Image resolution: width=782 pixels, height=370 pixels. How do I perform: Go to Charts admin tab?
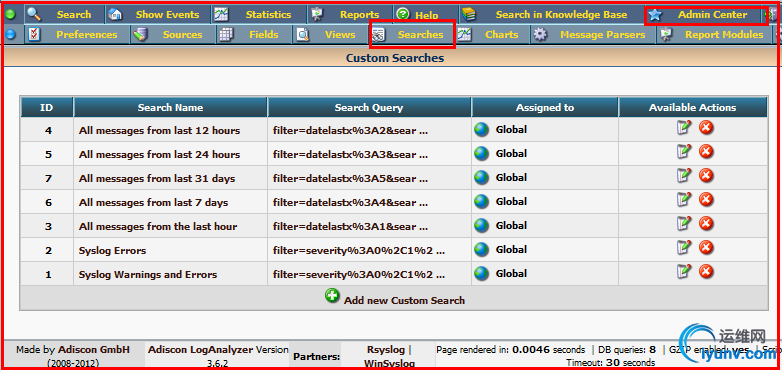coord(502,35)
